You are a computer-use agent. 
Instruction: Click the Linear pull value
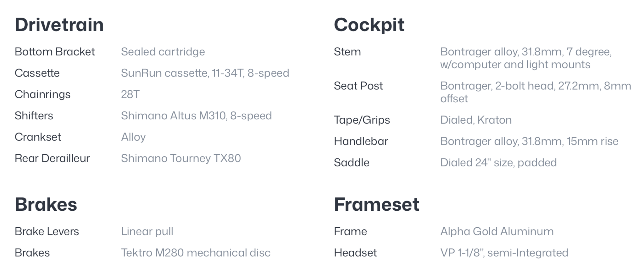[x=147, y=231]
